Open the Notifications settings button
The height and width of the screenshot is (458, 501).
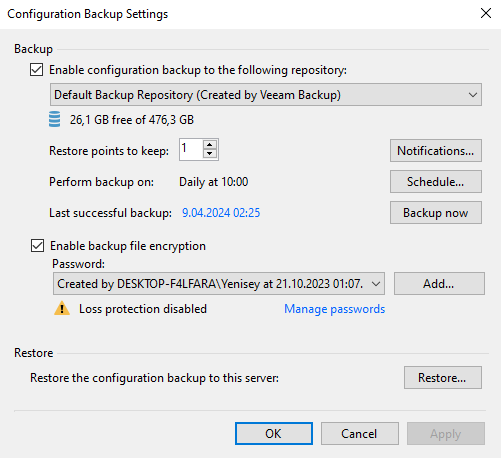(x=436, y=151)
